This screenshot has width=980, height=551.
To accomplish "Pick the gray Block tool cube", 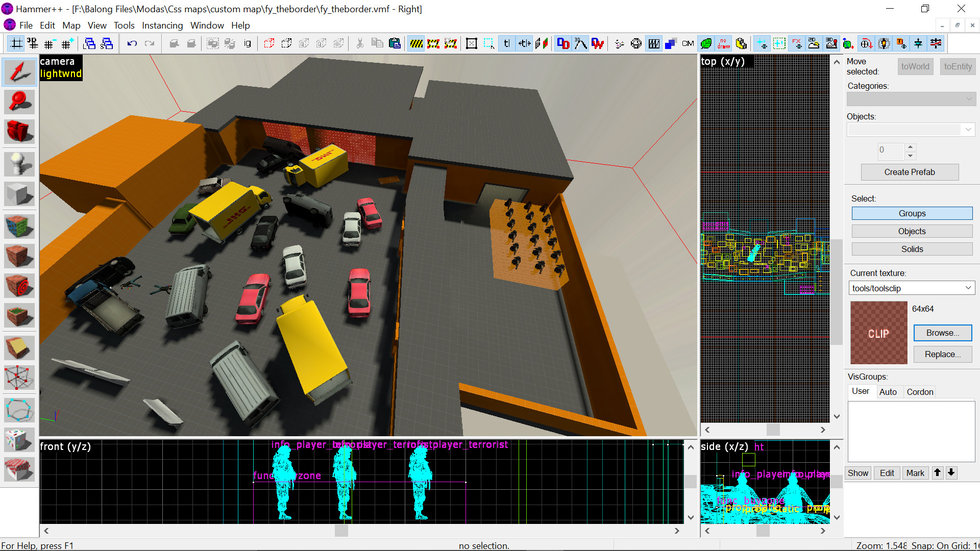I will (19, 194).
